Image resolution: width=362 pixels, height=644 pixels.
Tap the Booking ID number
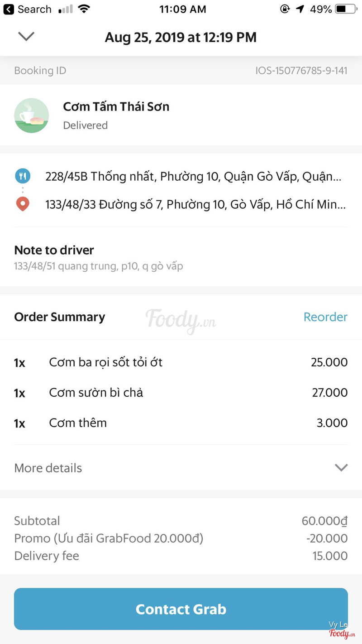tap(301, 71)
